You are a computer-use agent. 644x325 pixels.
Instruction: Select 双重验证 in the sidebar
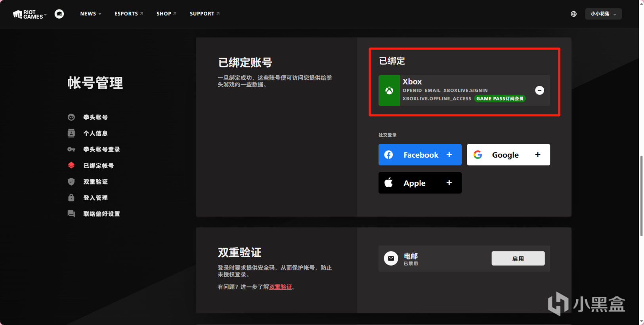coord(96,182)
